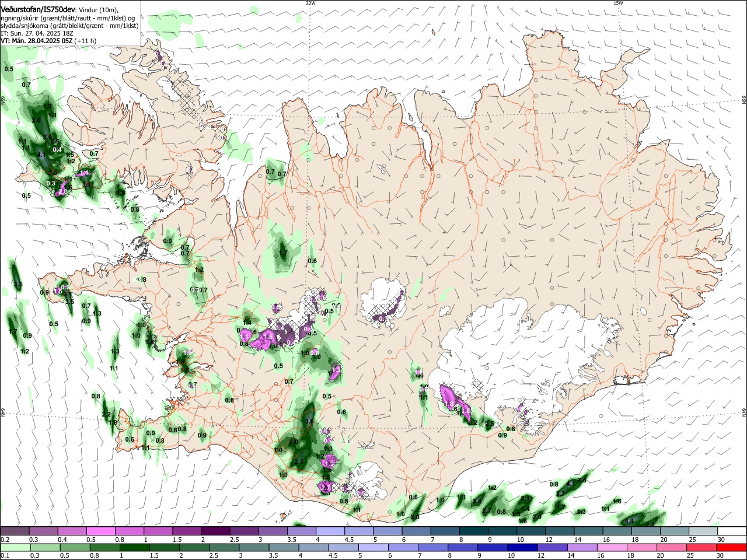The height and width of the screenshot is (560, 747).
Task: Pick the snow-scale swatch labeled 0.4
Action: coord(72,531)
